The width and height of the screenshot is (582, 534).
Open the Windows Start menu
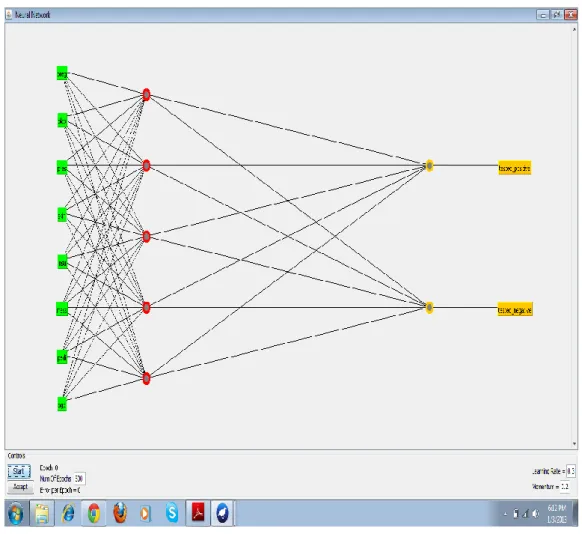click(x=16, y=513)
